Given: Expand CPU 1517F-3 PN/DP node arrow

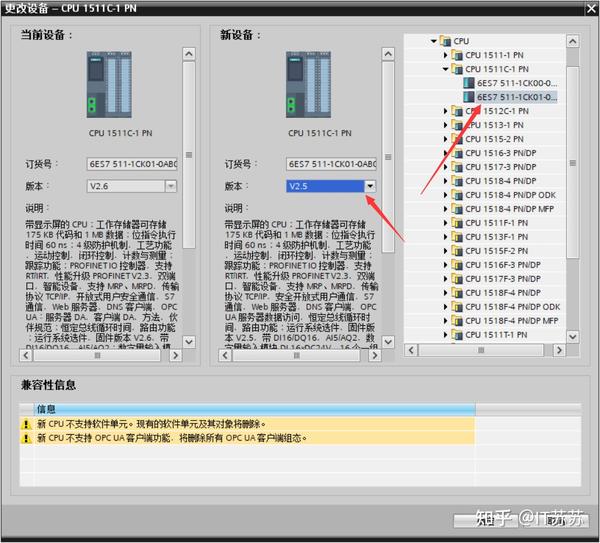Looking at the screenshot, I should 445,279.
